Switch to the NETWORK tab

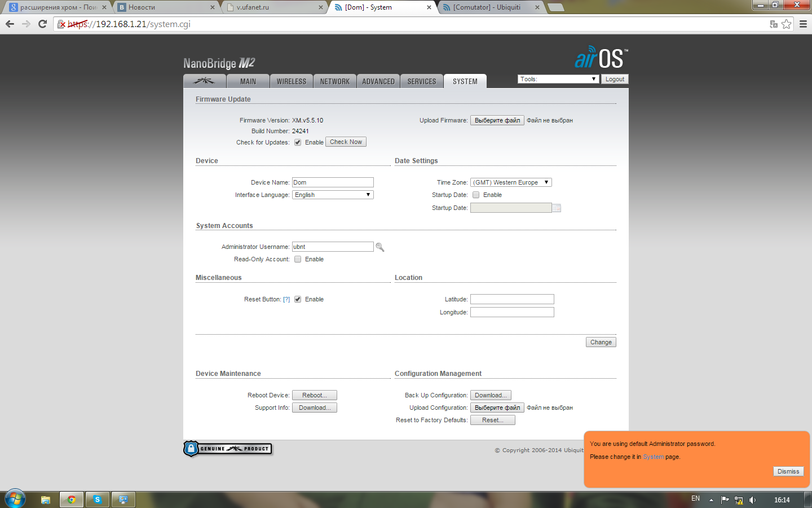click(x=335, y=81)
